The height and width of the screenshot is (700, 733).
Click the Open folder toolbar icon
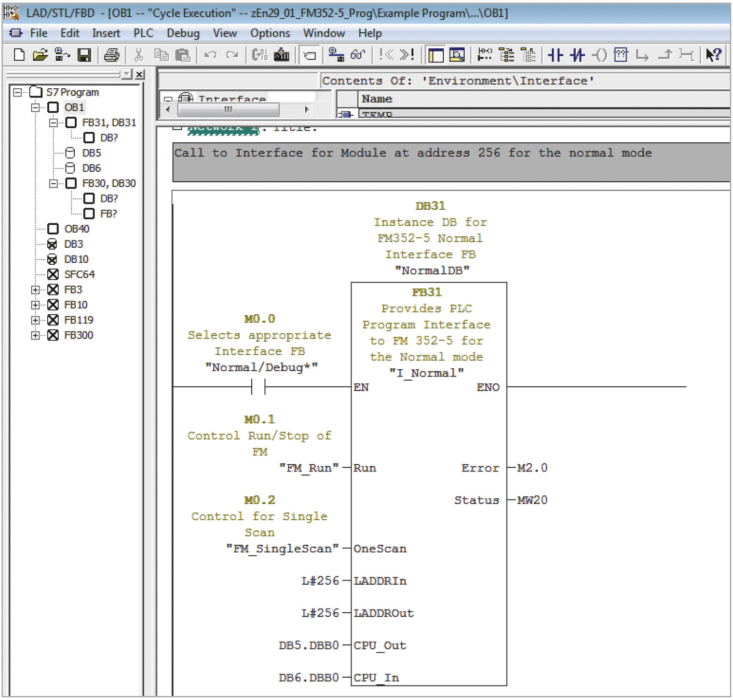click(x=40, y=55)
